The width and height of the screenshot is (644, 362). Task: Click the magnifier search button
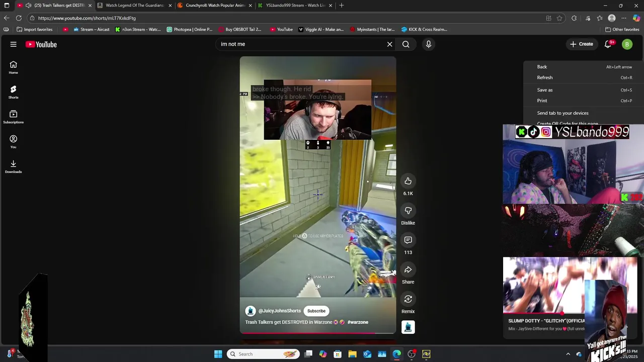(406, 44)
